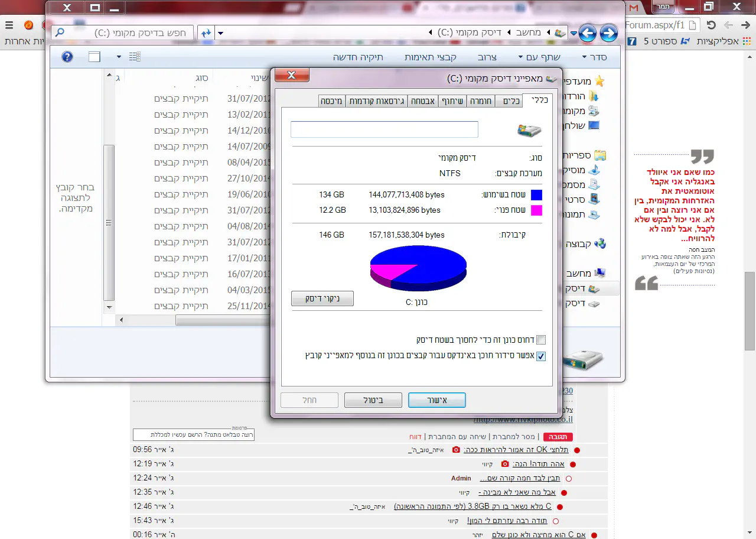Click the ניקוי דיסק (Disk Cleanup) button
The width and height of the screenshot is (756, 539).
click(322, 298)
